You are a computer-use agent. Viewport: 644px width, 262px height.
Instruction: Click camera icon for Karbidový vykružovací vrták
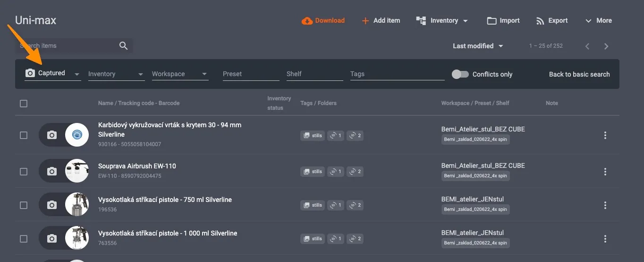pyautogui.click(x=52, y=135)
